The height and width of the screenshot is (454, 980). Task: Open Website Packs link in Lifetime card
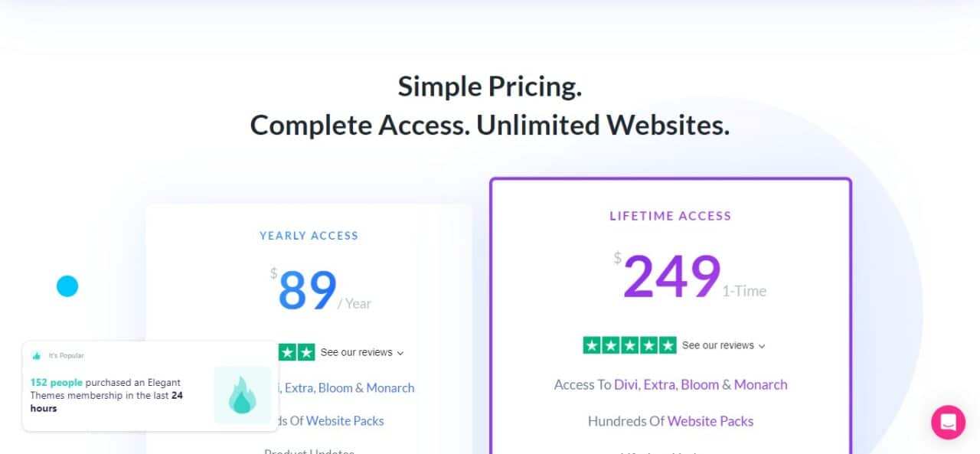[x=710, y=421]
